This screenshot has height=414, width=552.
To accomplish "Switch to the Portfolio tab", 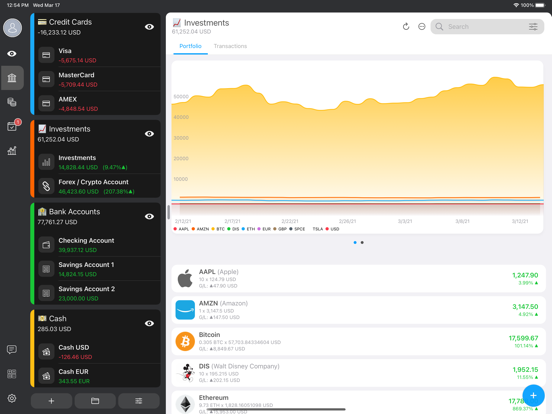I will coord(190,46).
